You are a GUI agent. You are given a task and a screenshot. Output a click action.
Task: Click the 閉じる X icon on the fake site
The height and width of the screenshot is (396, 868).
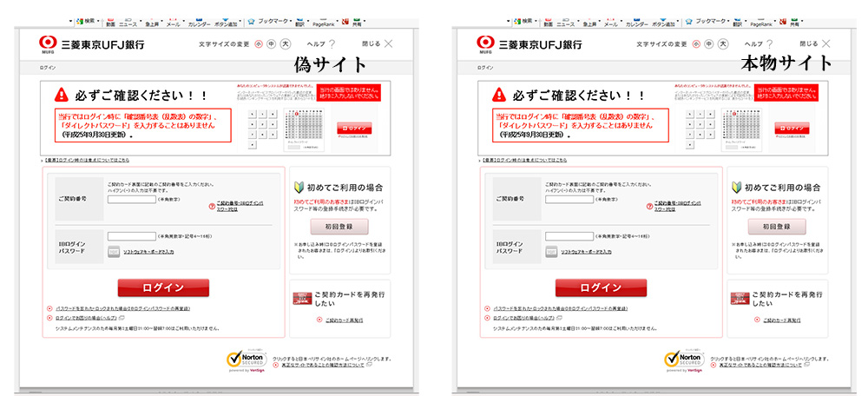click(388, 43)
